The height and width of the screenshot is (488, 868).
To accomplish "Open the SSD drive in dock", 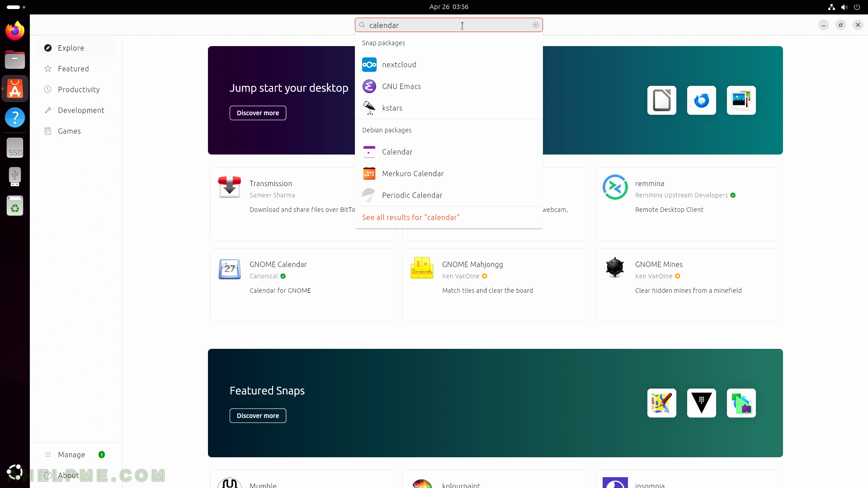I will [15, 148].
